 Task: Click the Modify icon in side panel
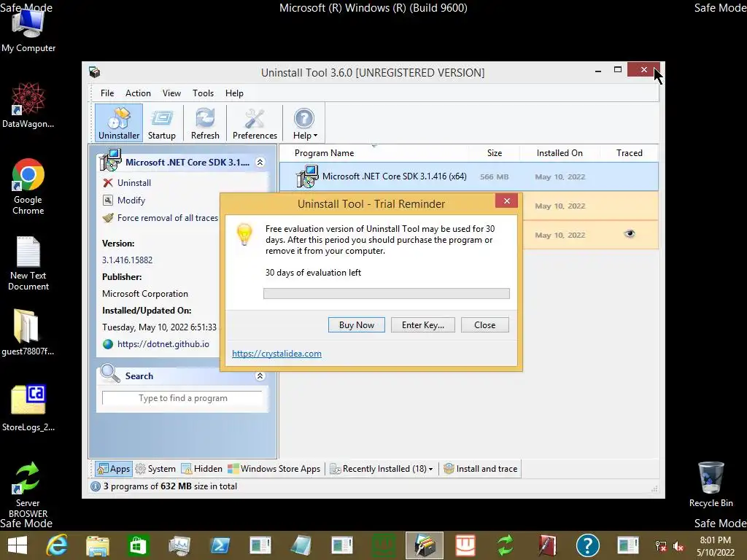coord(108,201)
